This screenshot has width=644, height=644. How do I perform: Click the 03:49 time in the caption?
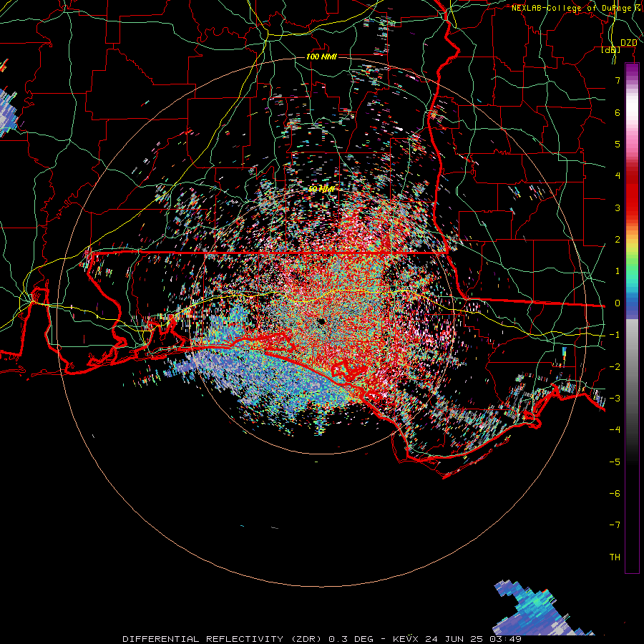[507, 639]
